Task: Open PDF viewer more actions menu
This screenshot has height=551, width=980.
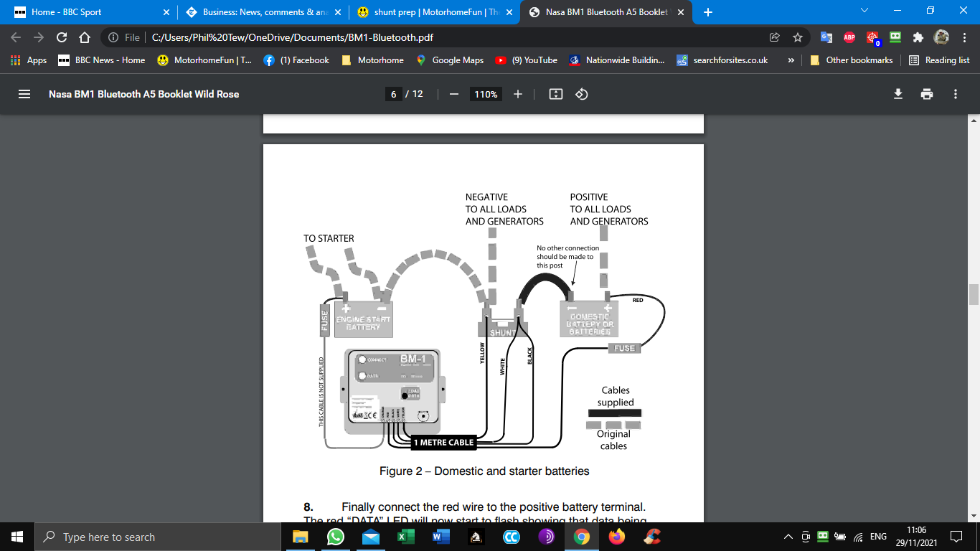Action: pos(956,94)
